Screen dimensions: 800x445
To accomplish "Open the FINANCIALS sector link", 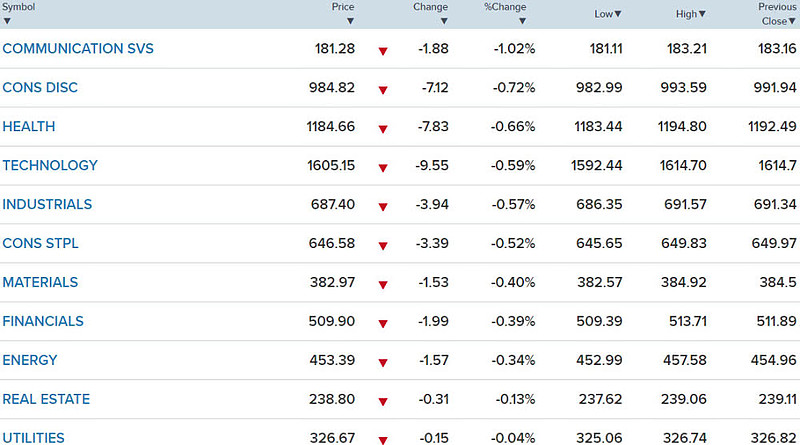I will tap(43, 321).
